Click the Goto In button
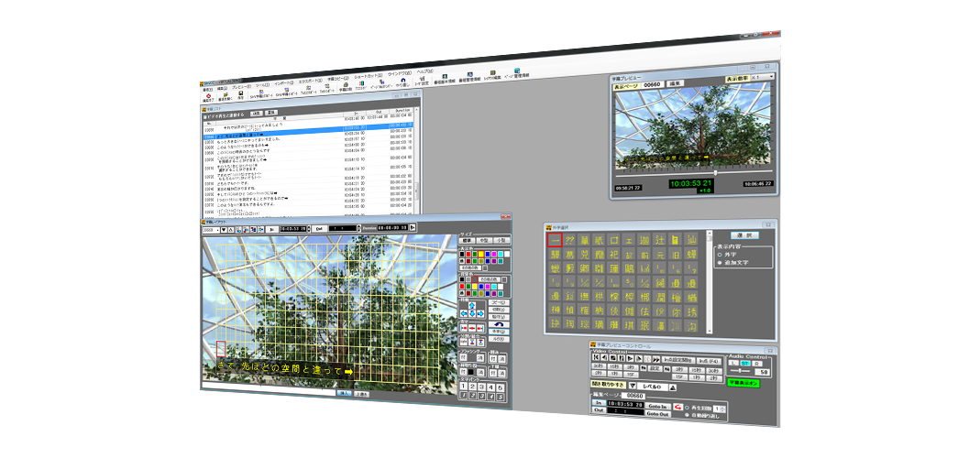The image size is (980, 458). pyautogui.click(x=658, y=406)
